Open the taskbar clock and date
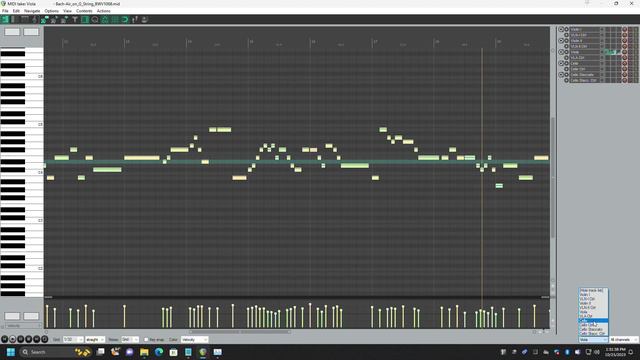The width and height of the screenshot is (640, 360). pos(615,352)
